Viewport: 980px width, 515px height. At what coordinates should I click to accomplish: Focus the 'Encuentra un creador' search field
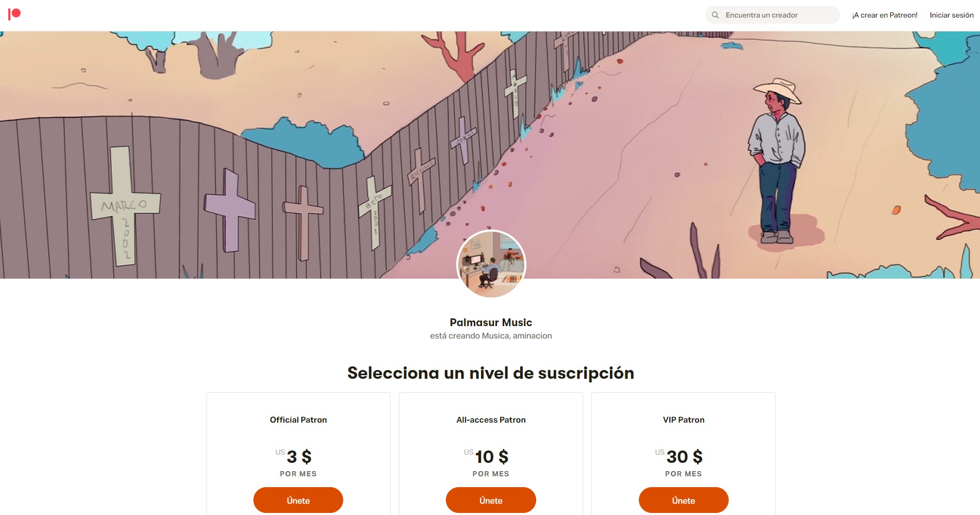pos(772,15)
